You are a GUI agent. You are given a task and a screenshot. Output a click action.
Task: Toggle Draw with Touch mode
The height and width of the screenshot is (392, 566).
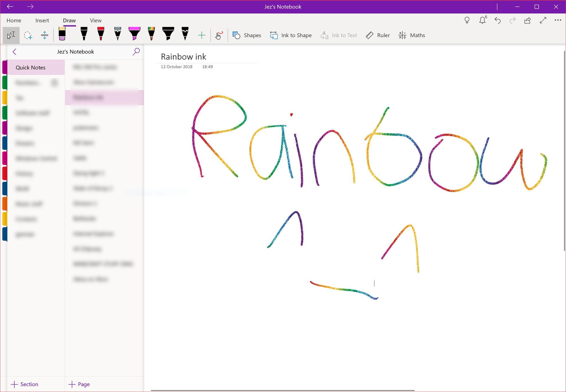tap(219, 35)
